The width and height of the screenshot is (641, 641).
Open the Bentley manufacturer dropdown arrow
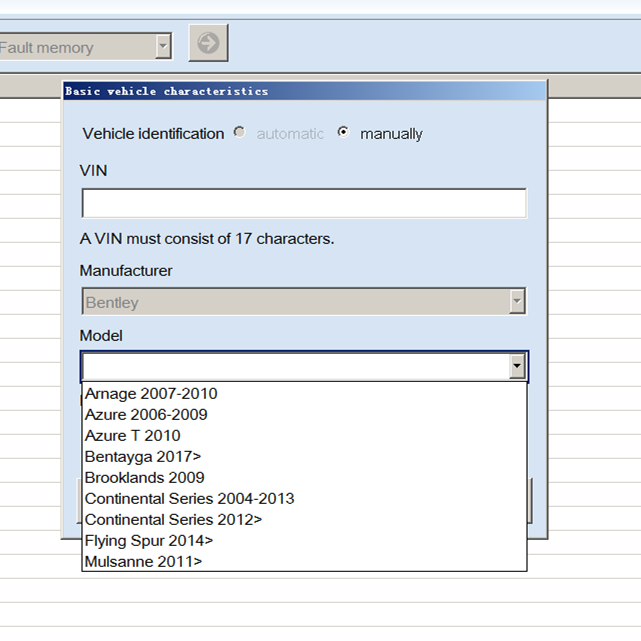pos(517,301)
